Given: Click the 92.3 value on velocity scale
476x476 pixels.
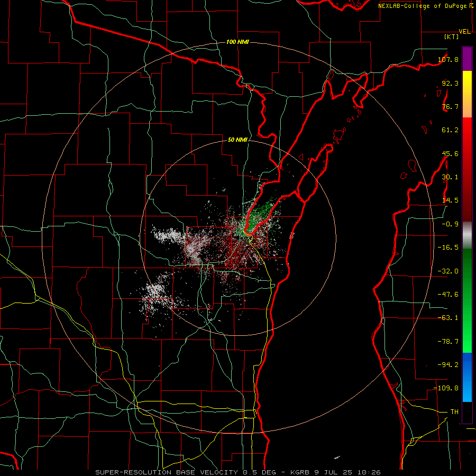Looking at the screenshot, I should [450, 83].
